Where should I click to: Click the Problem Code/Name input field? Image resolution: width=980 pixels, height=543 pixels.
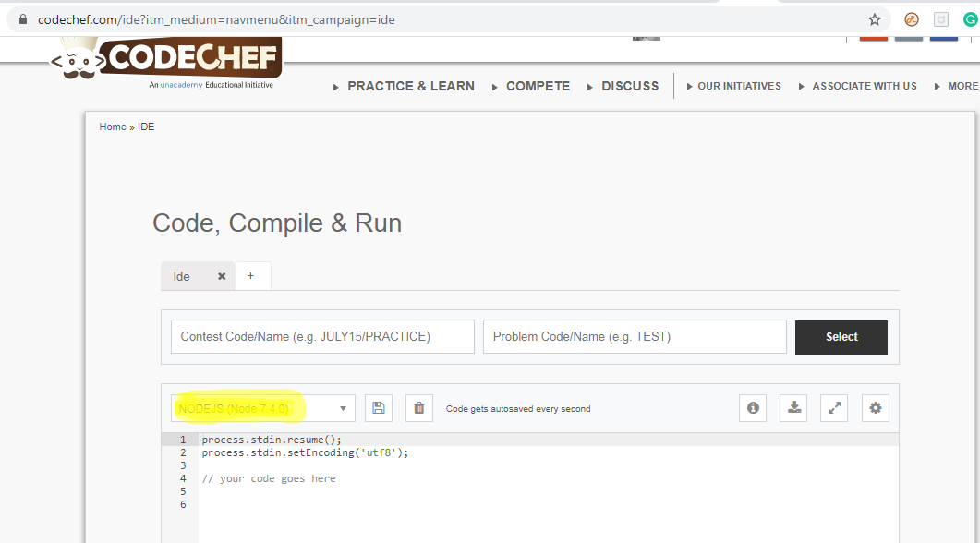[635, 336]
